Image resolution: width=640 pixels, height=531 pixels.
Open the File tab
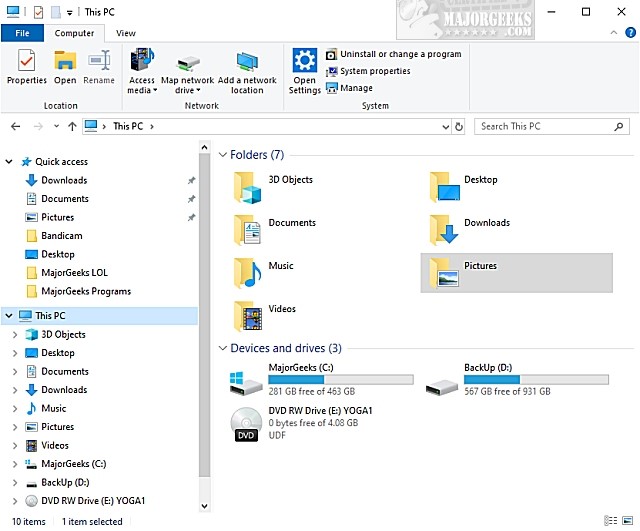22,33
